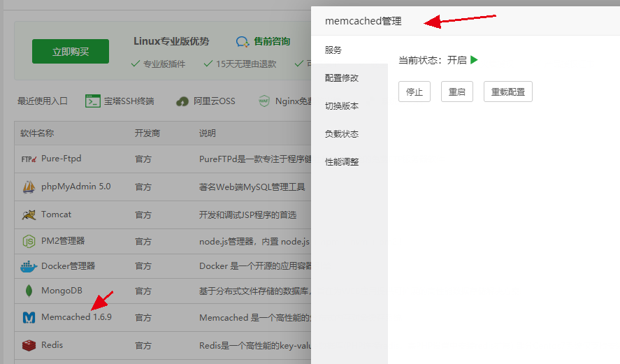Click the green 立即购买 button
620x364 pixels.
pyautogui.click(x=71, y=52)
